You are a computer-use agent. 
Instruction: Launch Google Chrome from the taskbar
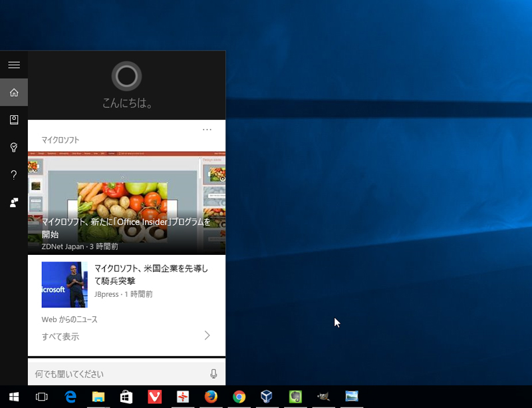239,397
